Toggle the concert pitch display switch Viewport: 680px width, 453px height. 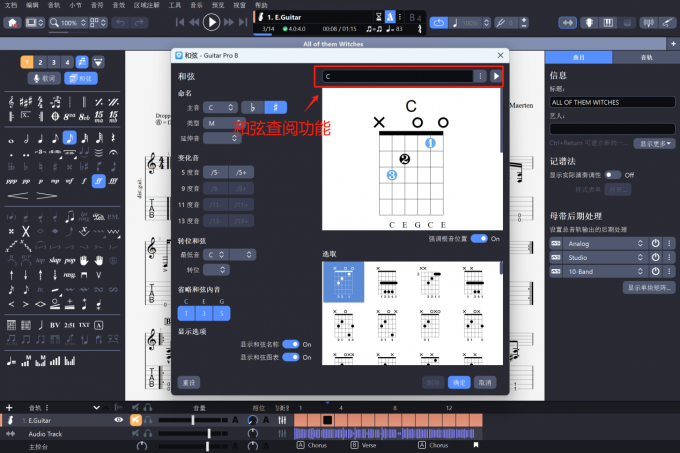click(613, 175)
